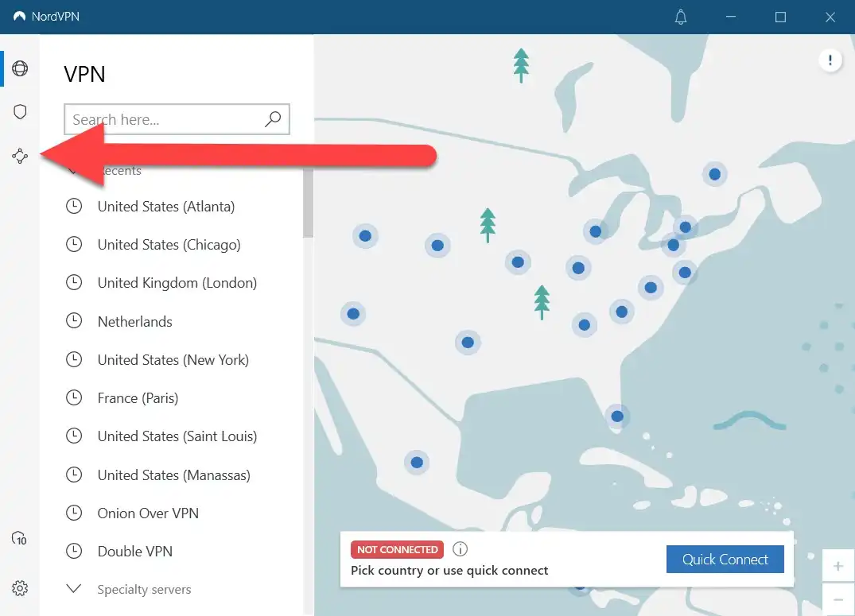The image size is (855, 616).
Task: Open notifications via the bell icon
Action: (x=681, y=17)
